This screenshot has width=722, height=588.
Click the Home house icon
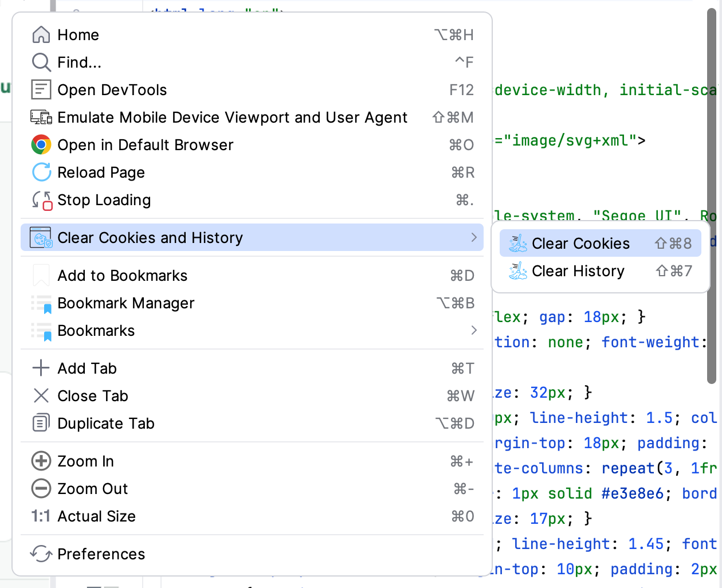point(41,35)
